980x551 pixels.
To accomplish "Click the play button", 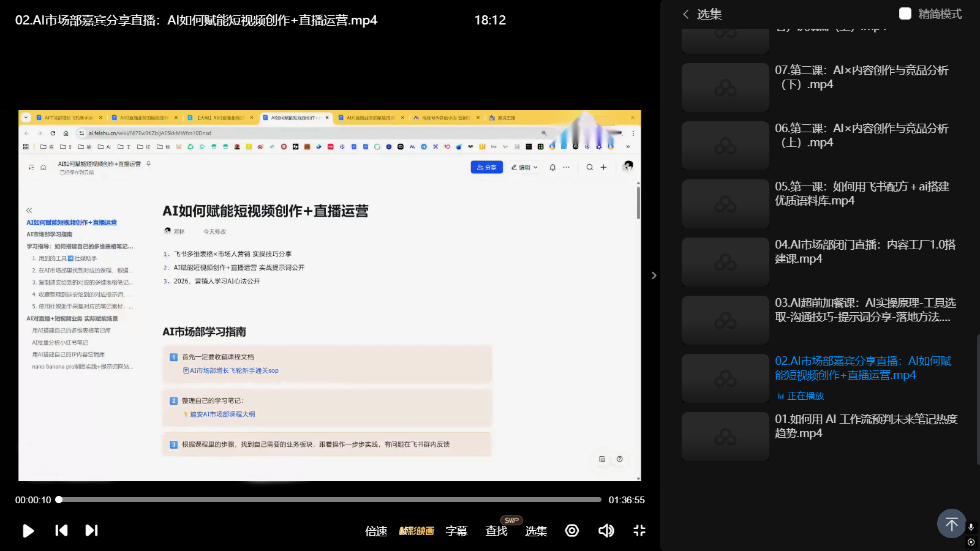I will pos(28,531).
